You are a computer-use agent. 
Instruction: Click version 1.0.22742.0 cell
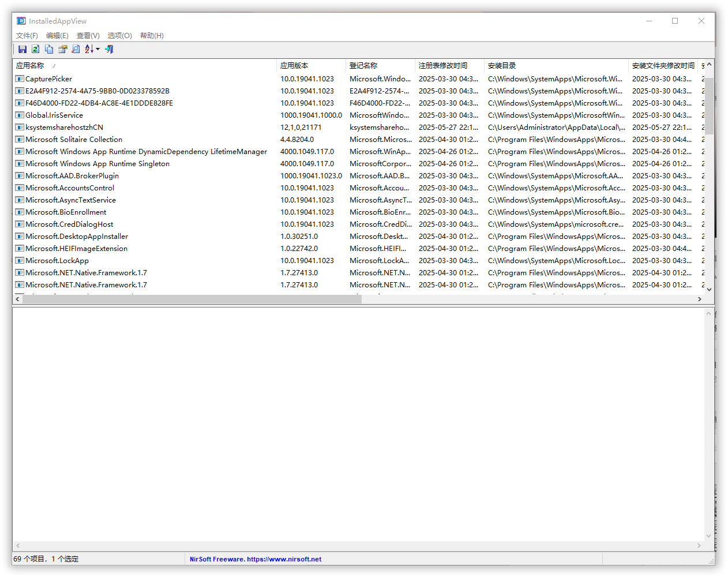pyautogui.click(x=299, y=249)
